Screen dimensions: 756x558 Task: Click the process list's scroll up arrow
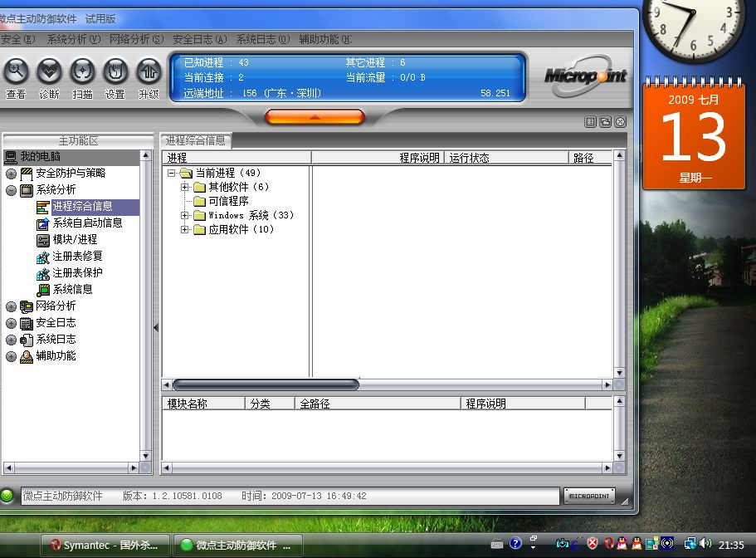(x=620, y=155)
